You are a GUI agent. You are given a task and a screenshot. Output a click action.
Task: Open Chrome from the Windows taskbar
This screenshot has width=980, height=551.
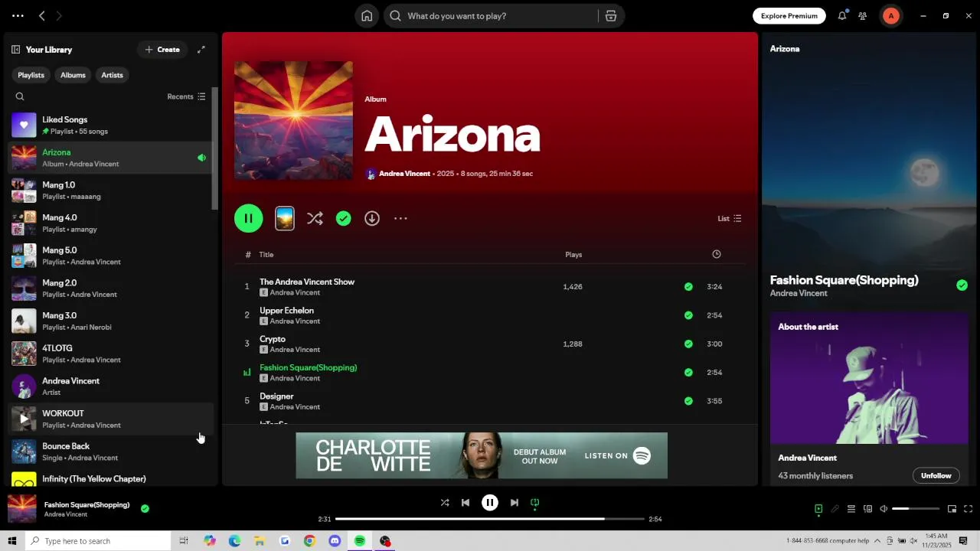pos(309,541)
